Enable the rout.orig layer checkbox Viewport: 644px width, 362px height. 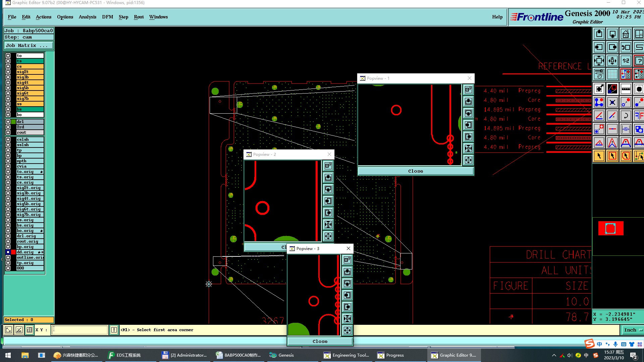8,241
